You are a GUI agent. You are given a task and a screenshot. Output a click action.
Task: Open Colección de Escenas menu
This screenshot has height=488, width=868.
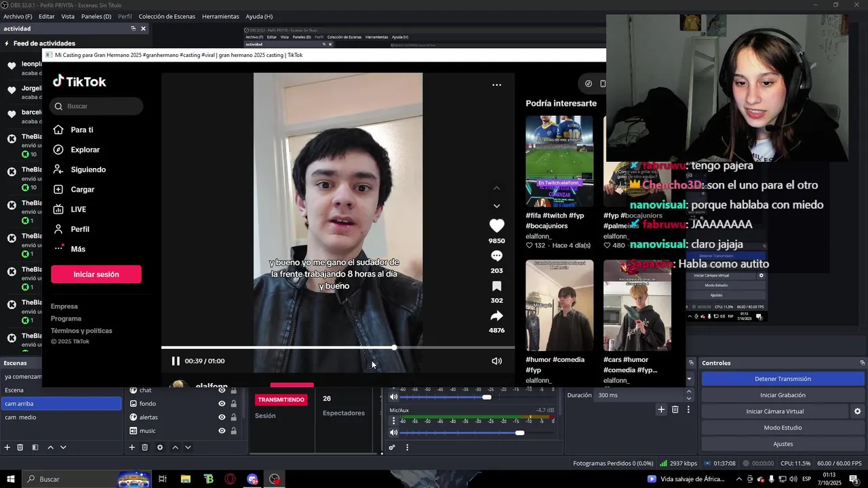coord(167,16)
